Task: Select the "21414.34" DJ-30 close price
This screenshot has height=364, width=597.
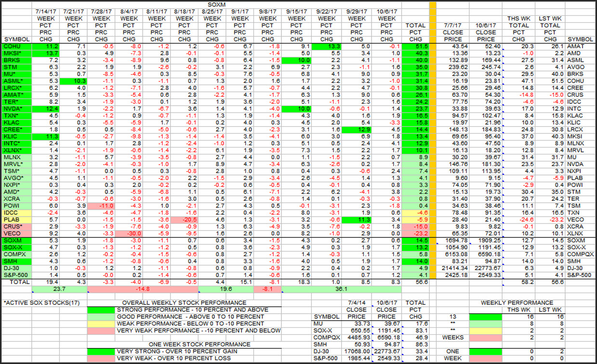Action: pos(453,268)
